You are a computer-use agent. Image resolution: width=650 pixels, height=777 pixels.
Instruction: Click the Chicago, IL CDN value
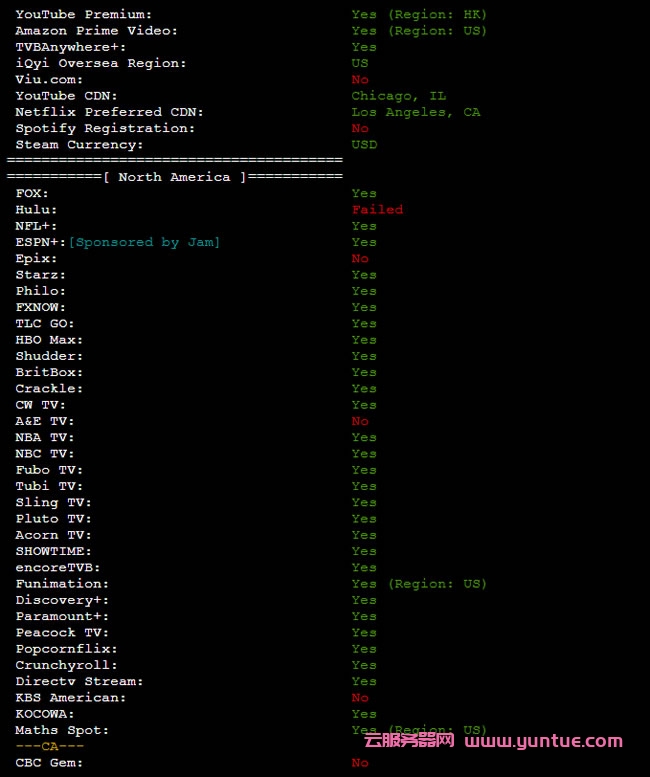point(398,96)
